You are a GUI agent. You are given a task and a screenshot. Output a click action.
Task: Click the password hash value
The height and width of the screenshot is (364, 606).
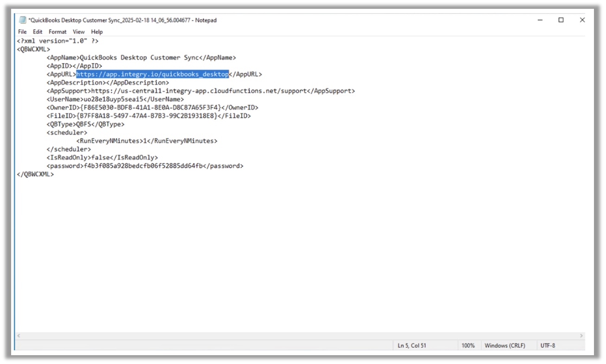point(143,166)
